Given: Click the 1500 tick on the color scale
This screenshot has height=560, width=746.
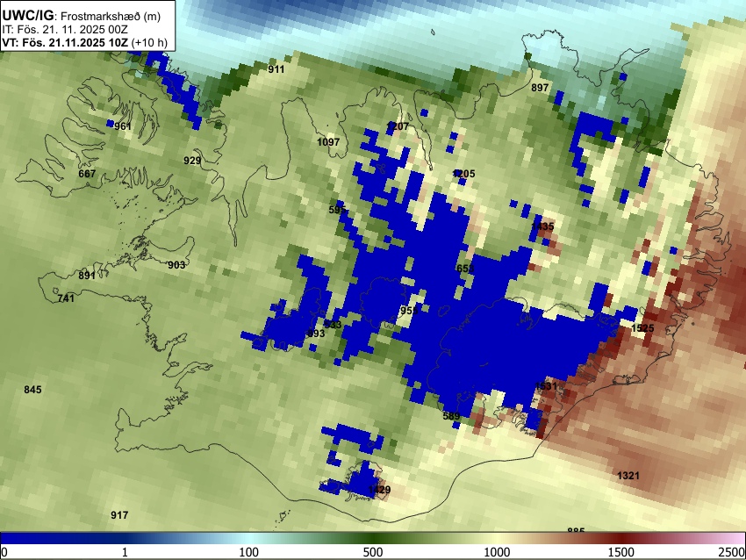Looking at the screenshot, I should (x=621, y=552).
